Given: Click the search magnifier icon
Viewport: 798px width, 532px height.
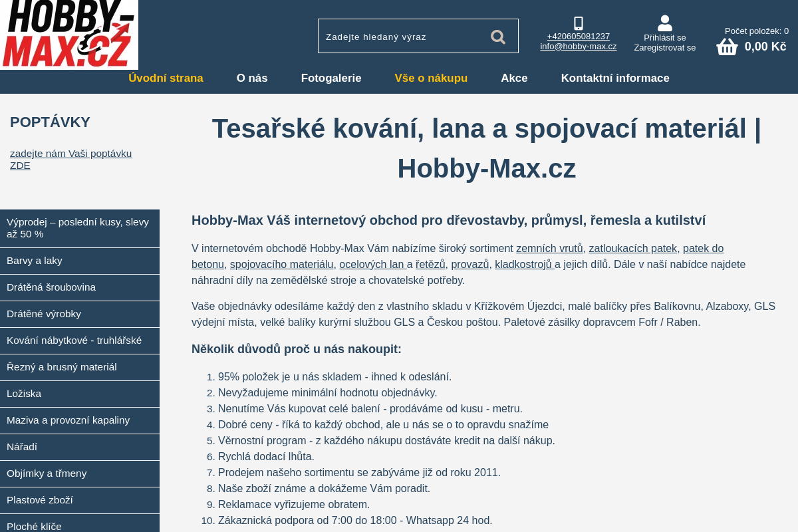Looking at the screenshot, I should pos(498,37).
